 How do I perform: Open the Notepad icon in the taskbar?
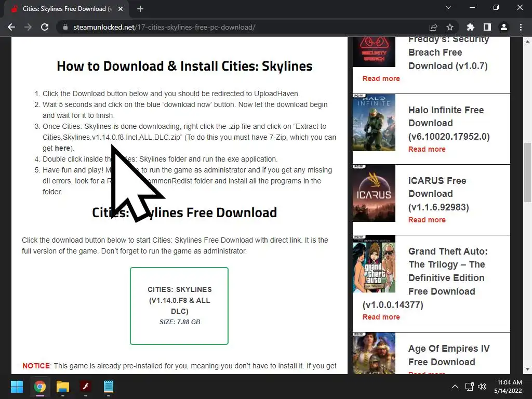108,387
